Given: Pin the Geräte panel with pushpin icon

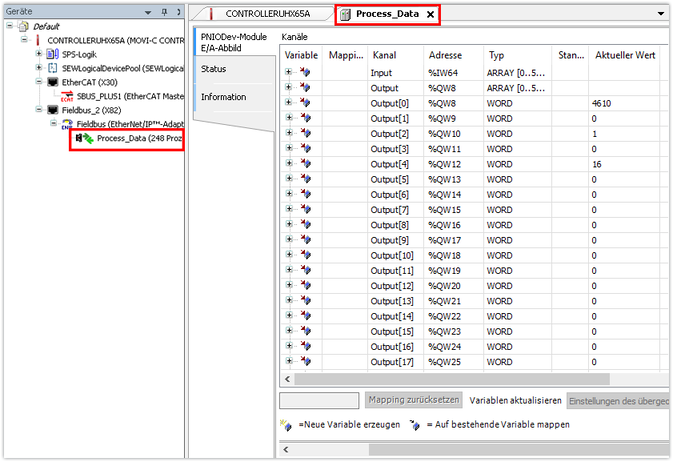Looking at the screenshot, I should pos(163,12).
